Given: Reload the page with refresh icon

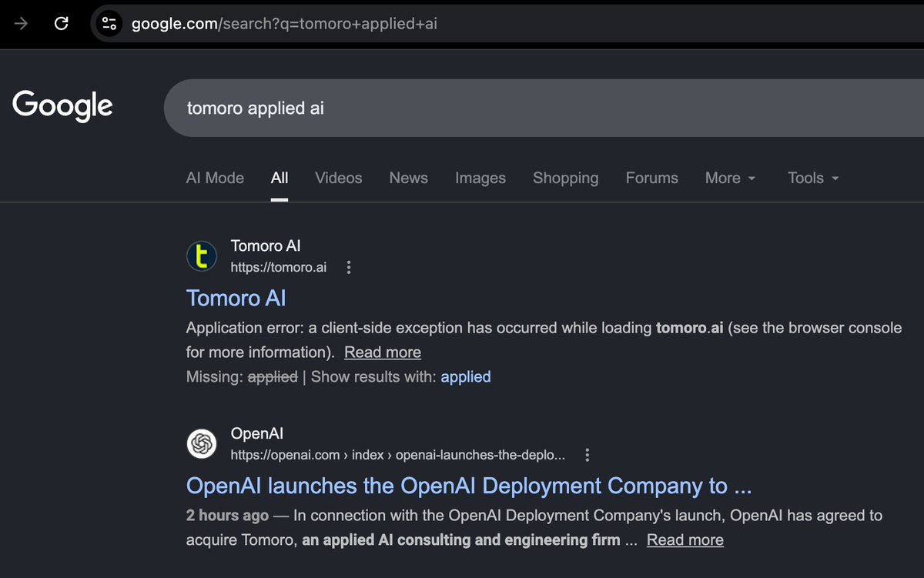Looking at the screenshot, I should tap(62, 24).
